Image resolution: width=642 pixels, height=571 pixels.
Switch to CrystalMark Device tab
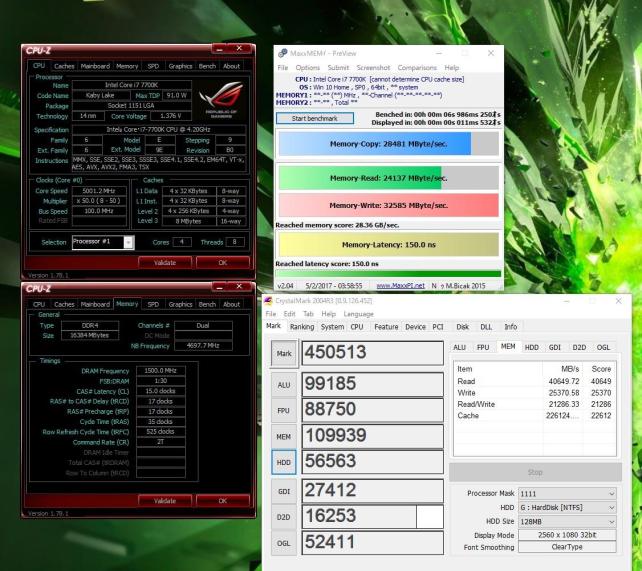415,327
